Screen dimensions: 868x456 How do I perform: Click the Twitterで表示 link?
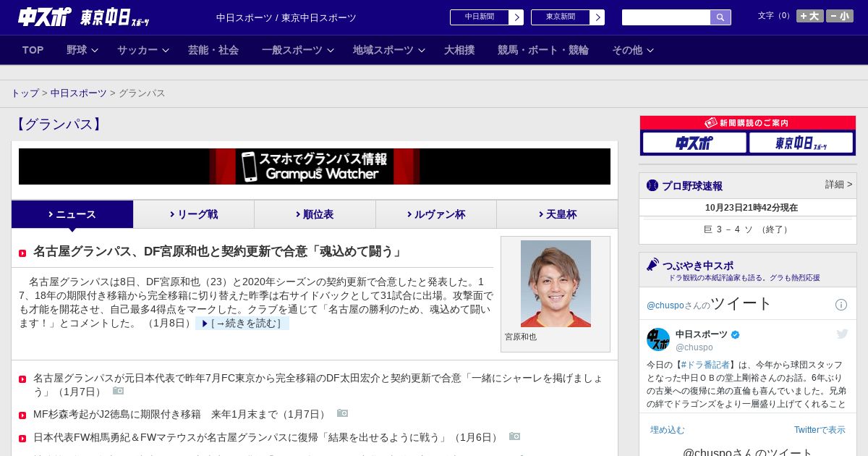(x=820, y=430)
